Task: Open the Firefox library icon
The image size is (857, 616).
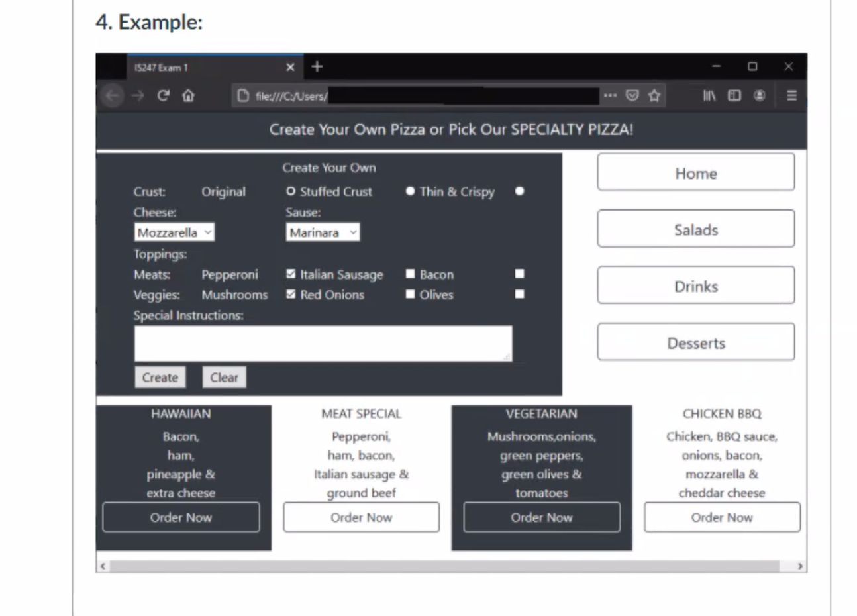Action: point(709,95)
